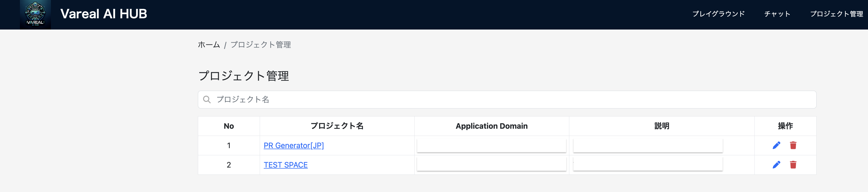Click row number 2 cell
Screen dimensions: 868x192
click(x=229, y=165)
